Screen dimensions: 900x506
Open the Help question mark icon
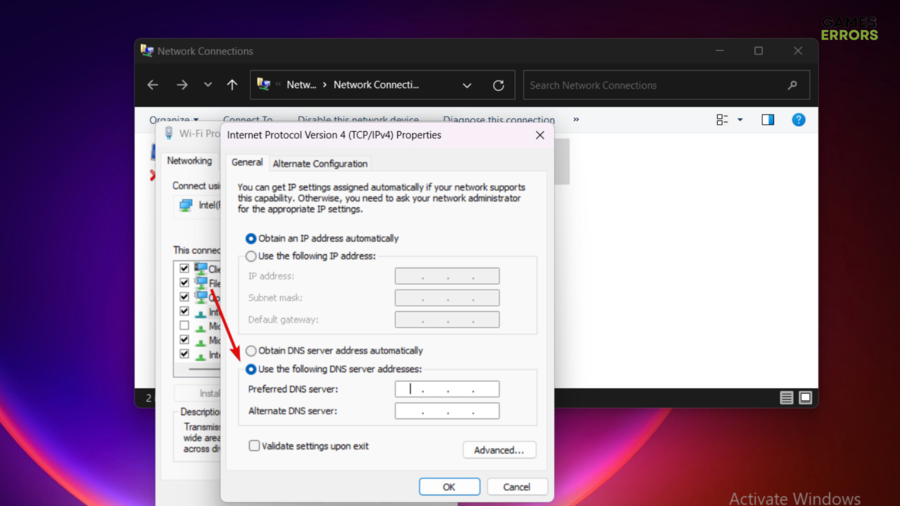798,120
